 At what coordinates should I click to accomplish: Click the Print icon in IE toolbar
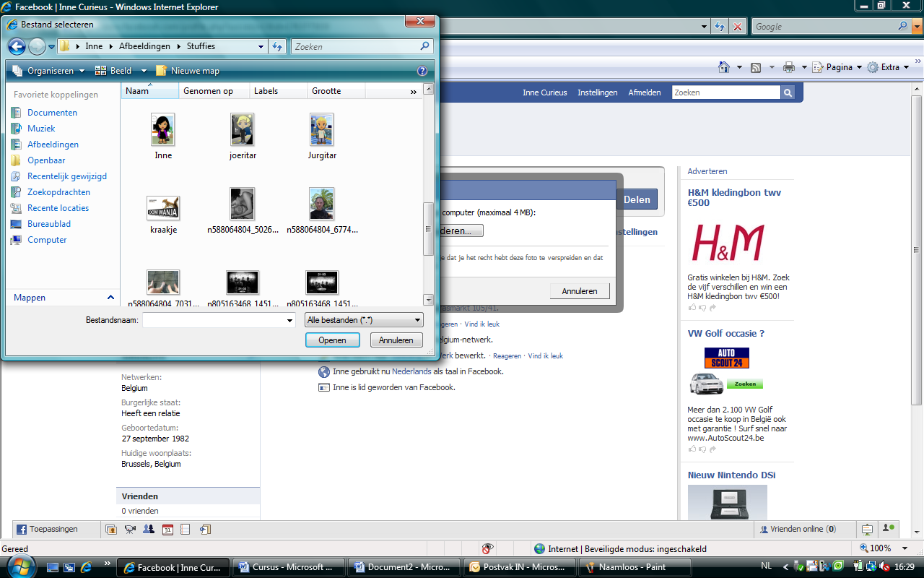pyautogui.click(x=789, y=67)
